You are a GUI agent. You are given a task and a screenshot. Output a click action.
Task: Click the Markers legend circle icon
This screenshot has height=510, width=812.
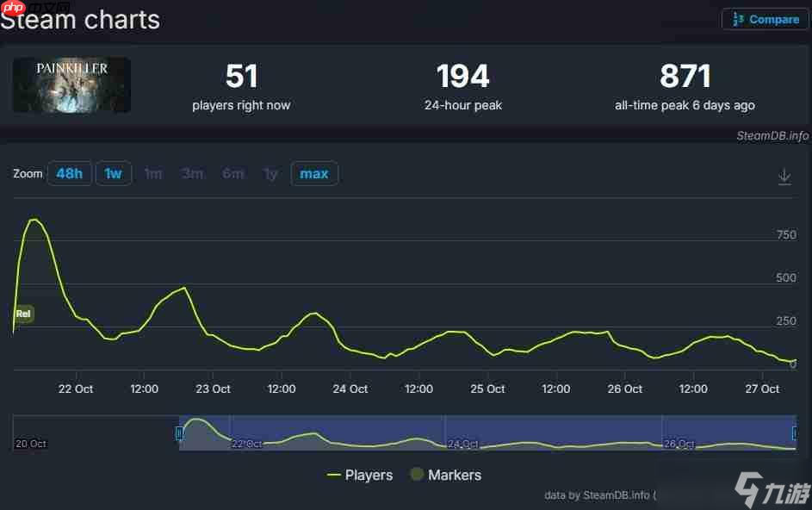point(417,475)
